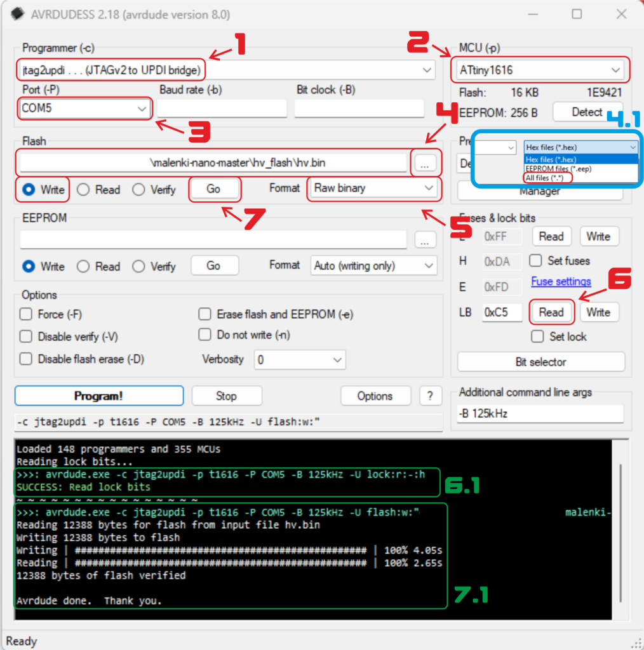This screenshot has height=650, width=644.
Task: Click the Manager button
Action: (x=540, y=192)
